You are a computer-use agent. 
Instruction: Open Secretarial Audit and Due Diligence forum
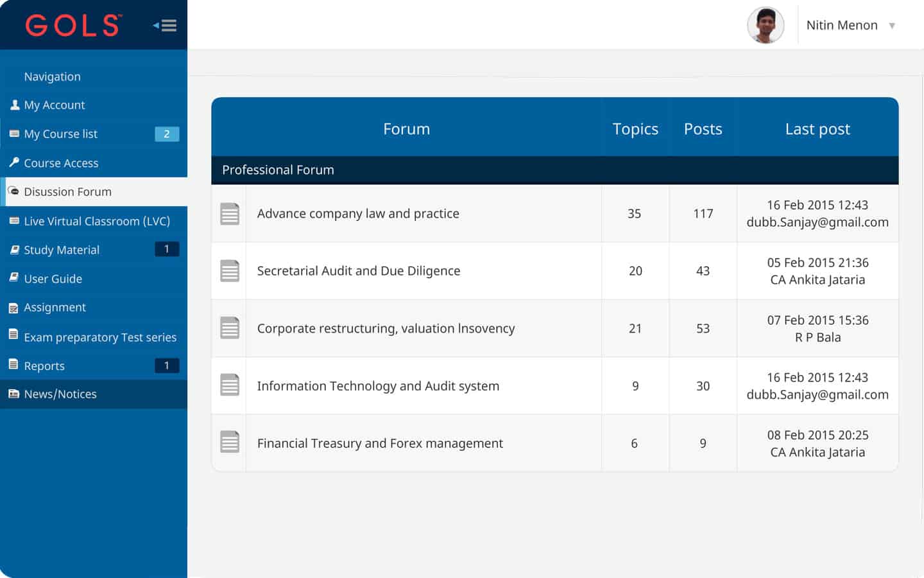359,271
